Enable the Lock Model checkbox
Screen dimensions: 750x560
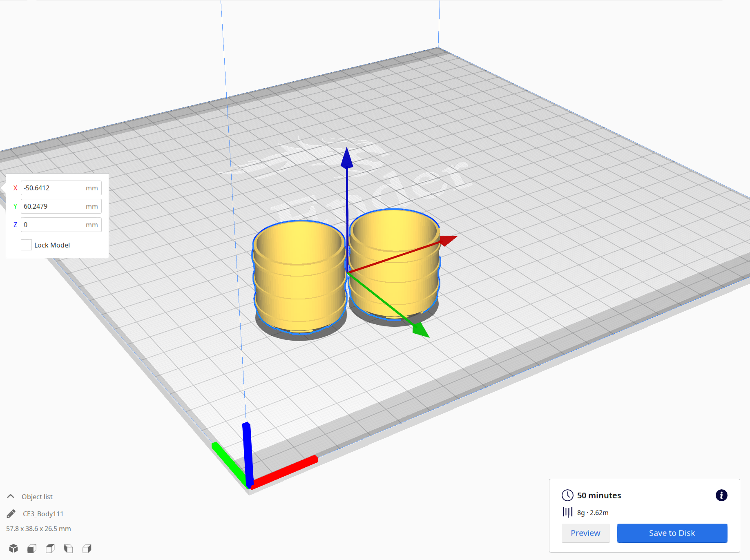pos(26,245)
